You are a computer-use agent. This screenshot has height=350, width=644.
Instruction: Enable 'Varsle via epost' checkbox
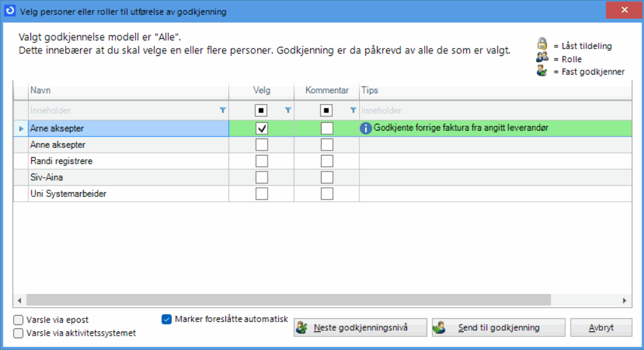[x=19, y=320]
